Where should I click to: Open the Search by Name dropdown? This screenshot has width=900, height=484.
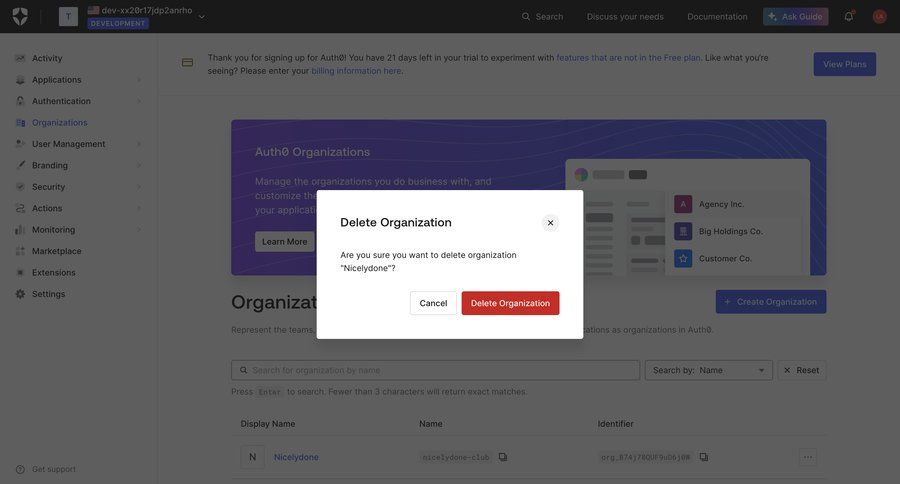coord(708,370)
